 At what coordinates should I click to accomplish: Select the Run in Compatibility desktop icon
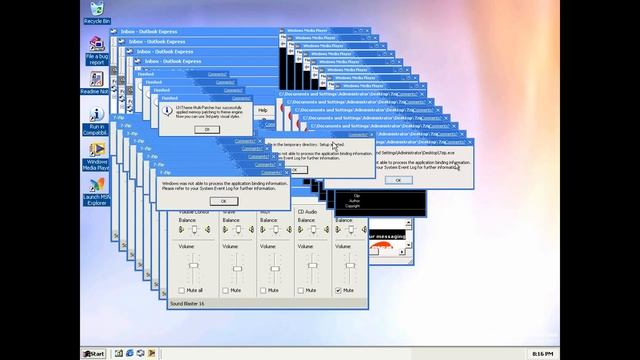pyautogui.click(x=96, y=122)
